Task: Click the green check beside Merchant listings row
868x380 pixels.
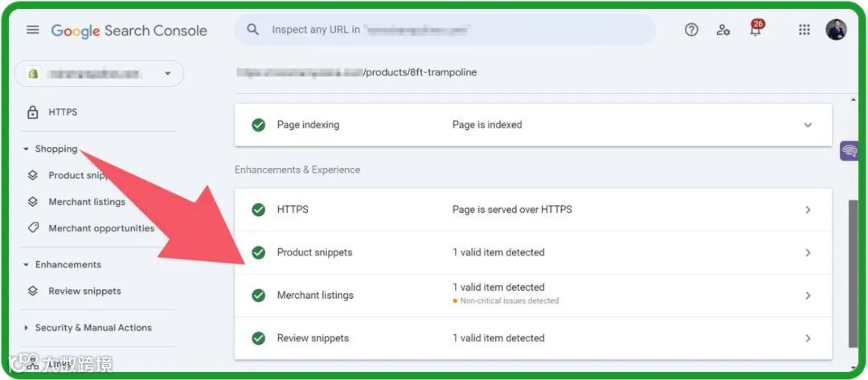Action: pos(259,296)
